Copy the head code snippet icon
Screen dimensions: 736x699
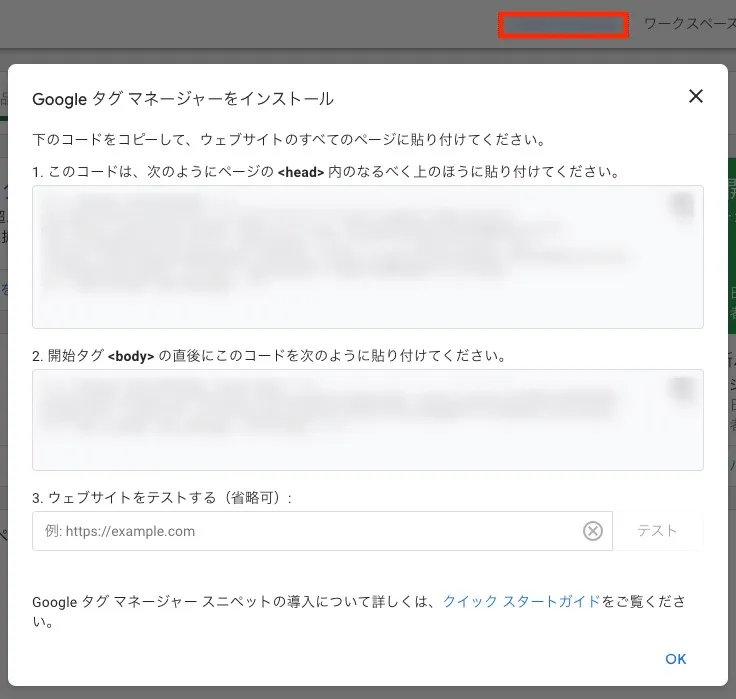coord(681,205)
